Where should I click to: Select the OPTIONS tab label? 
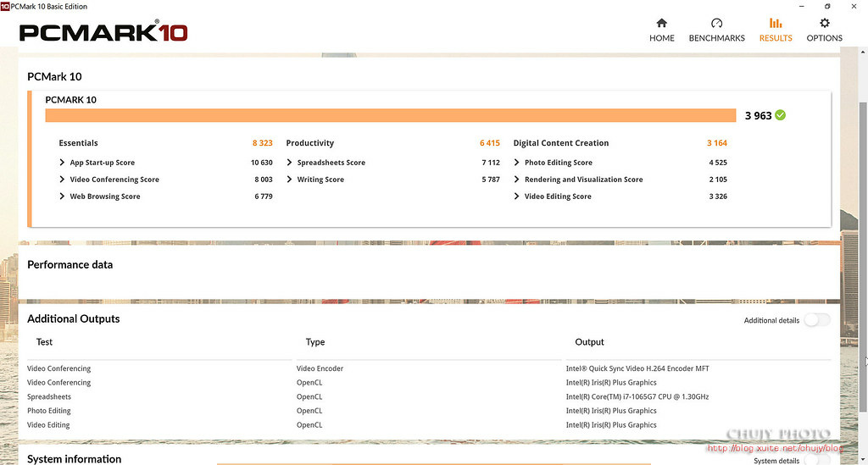click(x=824, y=38)
